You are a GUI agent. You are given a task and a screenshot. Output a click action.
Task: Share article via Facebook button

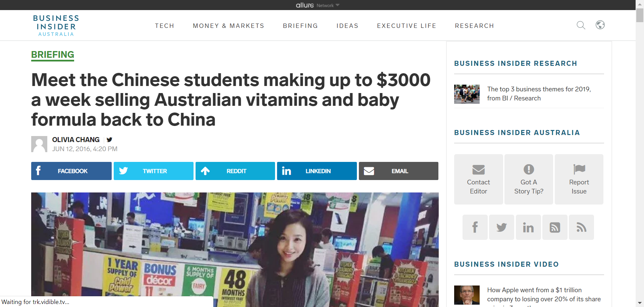pos(71,171)
